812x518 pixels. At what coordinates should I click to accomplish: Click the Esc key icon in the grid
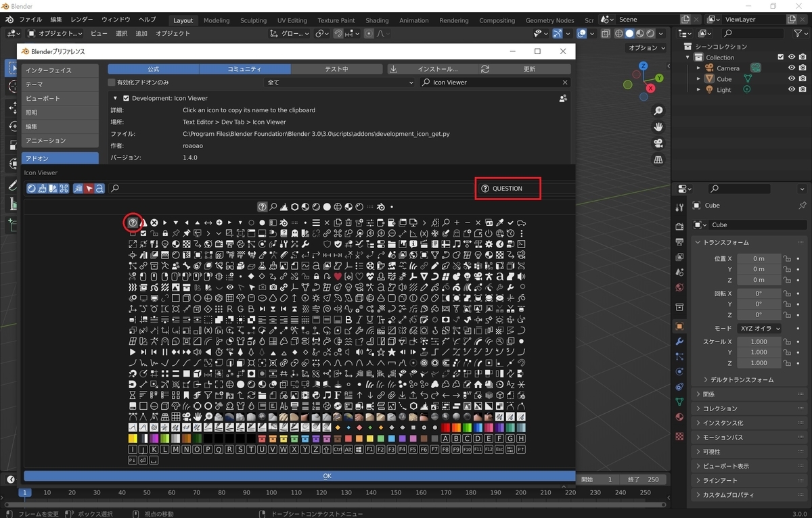pyautogui.click(x=499, y=449)
